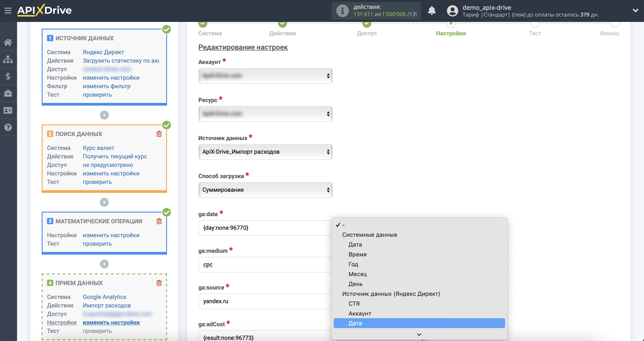Select Дата under Системные данные
Screen dimensions: 644x341
419,245
